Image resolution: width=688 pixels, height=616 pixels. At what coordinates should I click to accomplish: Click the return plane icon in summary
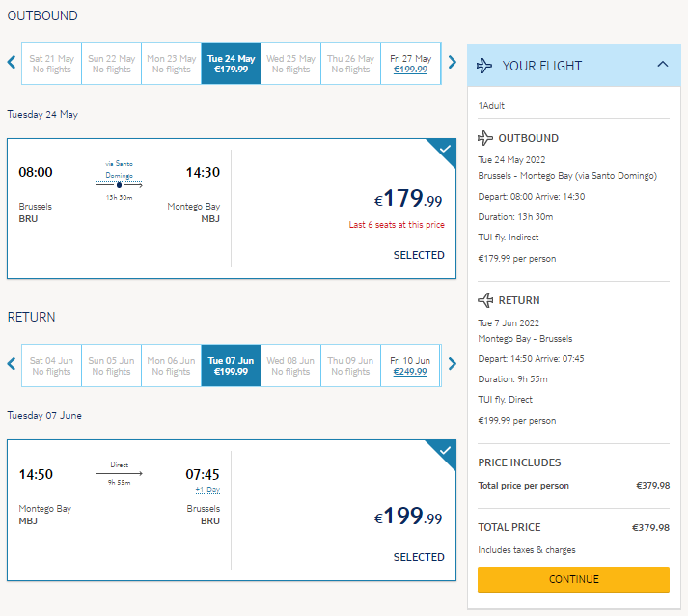click(x=485, y=300)
